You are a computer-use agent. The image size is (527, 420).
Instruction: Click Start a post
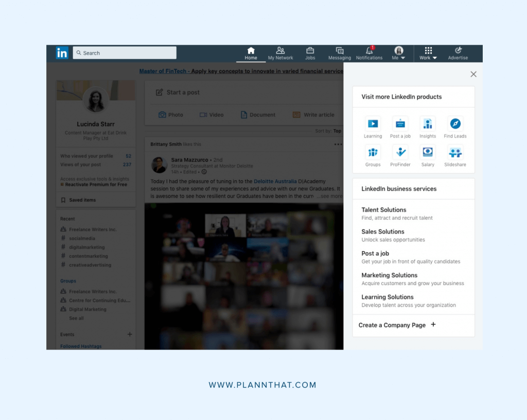(178, 93)
